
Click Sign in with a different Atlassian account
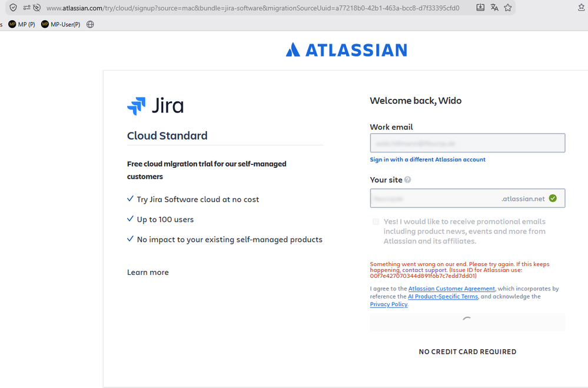(427, 160)
